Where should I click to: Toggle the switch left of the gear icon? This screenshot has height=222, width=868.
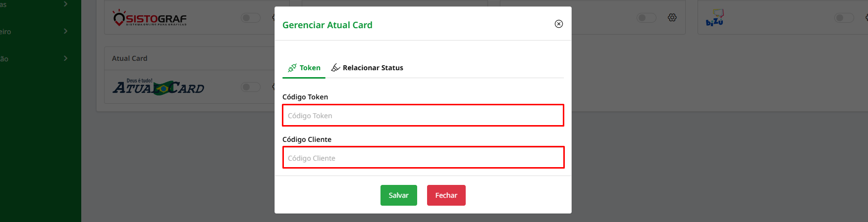point(647,18)
